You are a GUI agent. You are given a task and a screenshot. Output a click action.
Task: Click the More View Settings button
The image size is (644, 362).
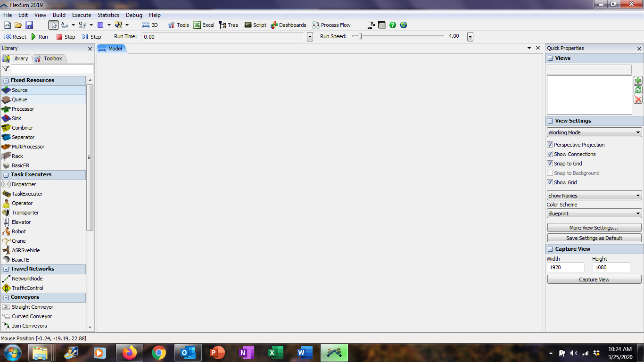click(x=594, y=228)
